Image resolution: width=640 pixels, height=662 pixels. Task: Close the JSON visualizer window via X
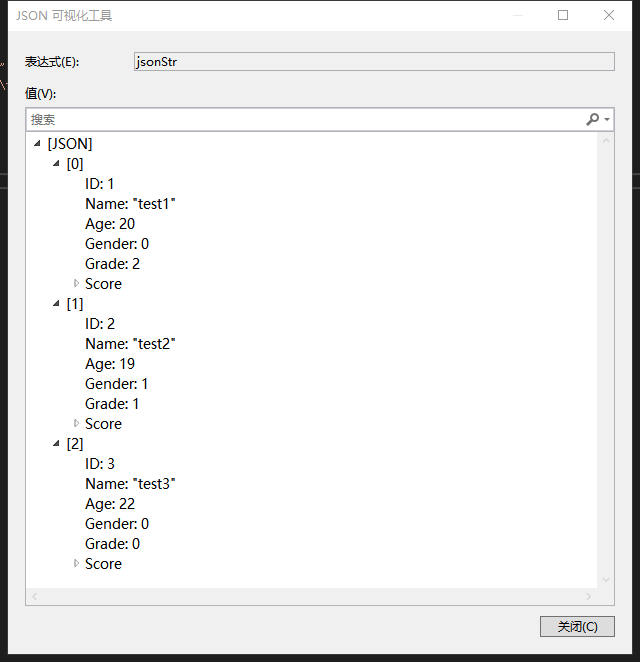609,16
